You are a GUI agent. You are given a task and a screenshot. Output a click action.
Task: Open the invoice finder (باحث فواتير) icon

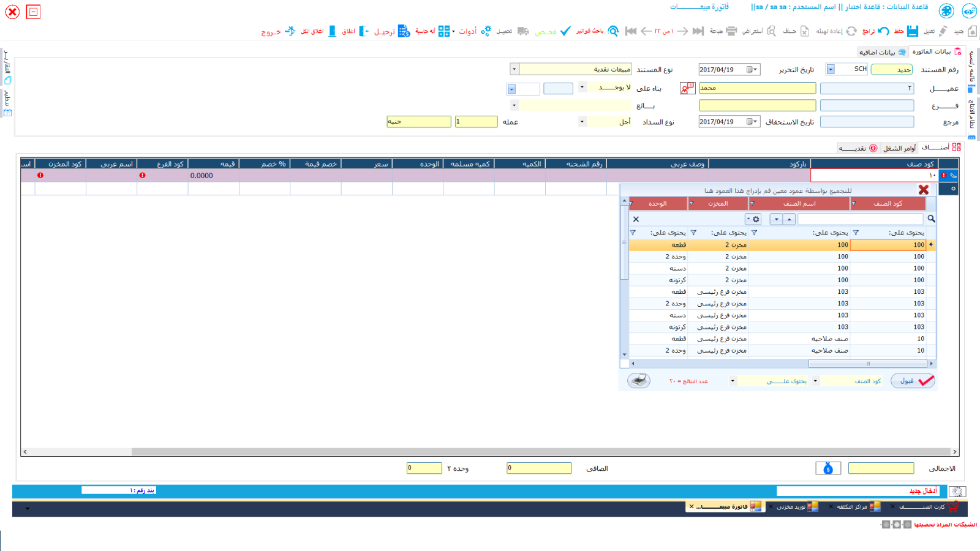click(x=612, y=31)
